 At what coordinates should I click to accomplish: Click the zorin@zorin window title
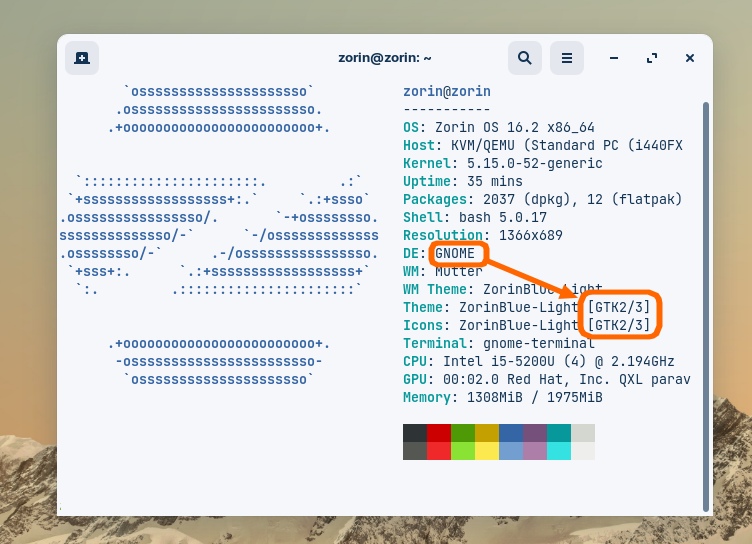[x=384, y=58]
